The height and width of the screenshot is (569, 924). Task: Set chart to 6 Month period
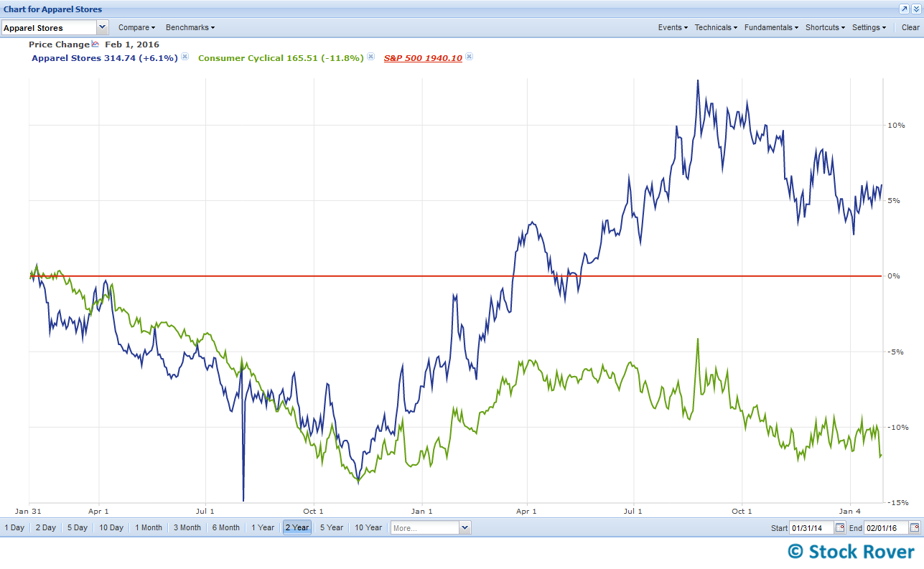(226, 527)
